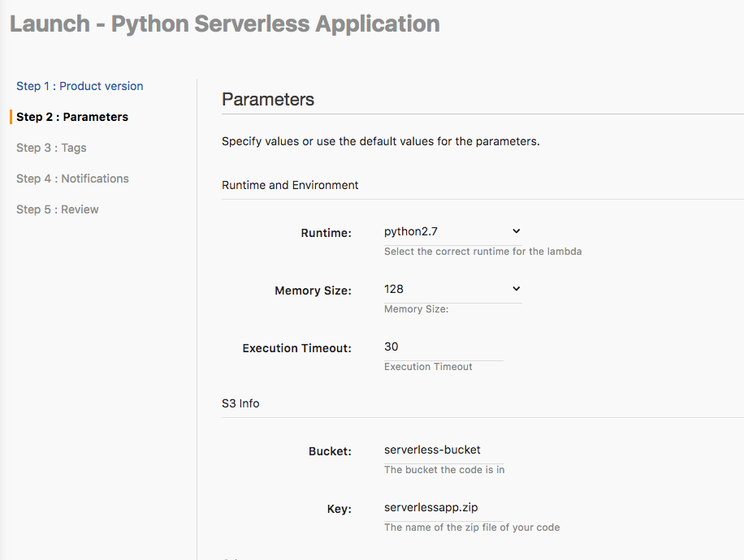Click the Launch - Python Serverless Application title
This screenshot has height=560, width=744.
[x=225, y=24]
